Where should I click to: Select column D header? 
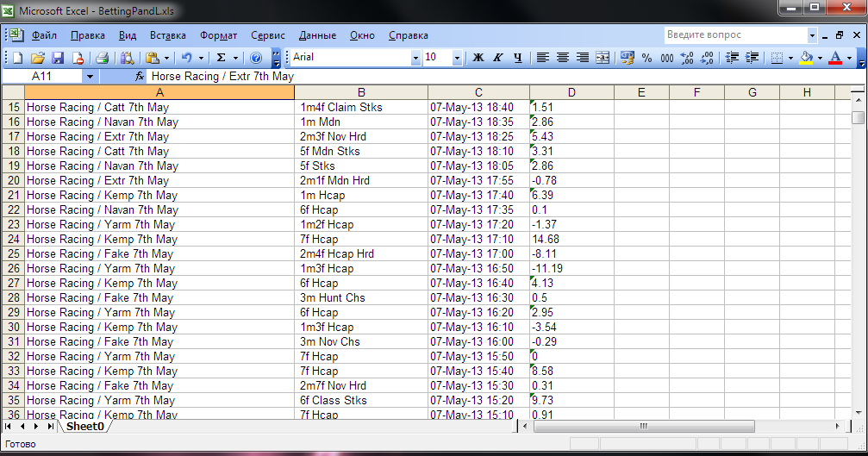pos(571,92)
